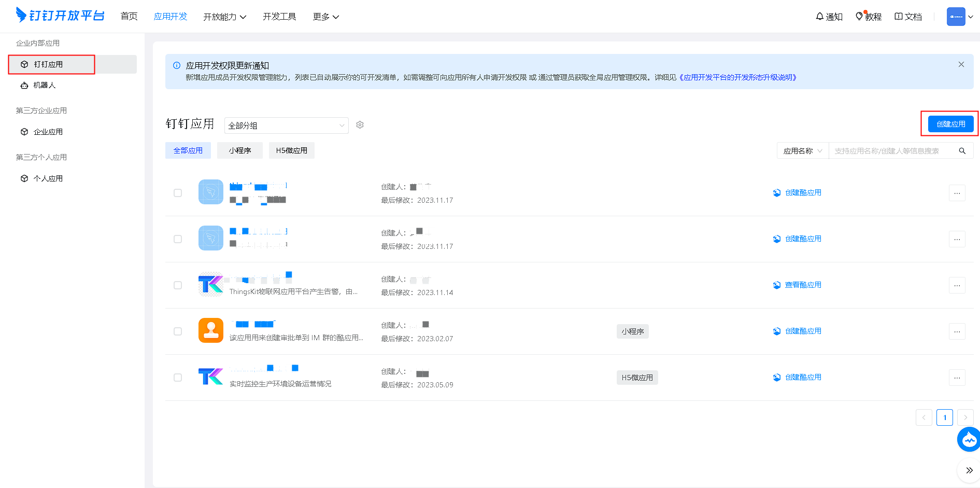The image size is (980, 488).
Task: Select 机器人 in the sidebar
Action: 45,85
